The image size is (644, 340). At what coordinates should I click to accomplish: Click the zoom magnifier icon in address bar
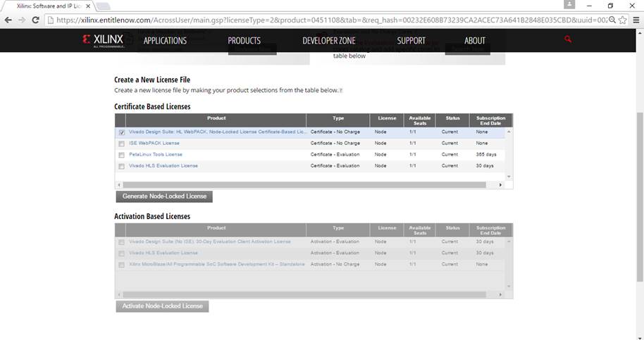(612, 20)
